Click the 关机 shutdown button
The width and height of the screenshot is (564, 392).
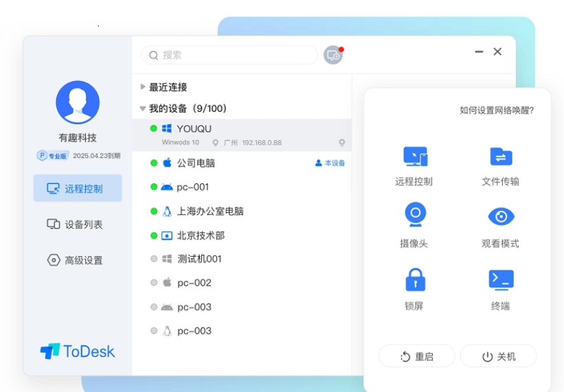point(499,356)
